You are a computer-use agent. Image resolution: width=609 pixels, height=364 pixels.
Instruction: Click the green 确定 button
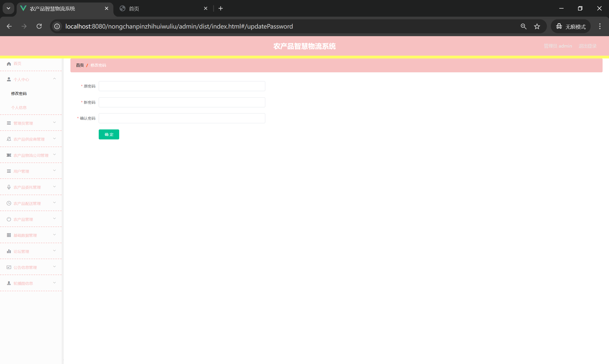coord(109,134)
